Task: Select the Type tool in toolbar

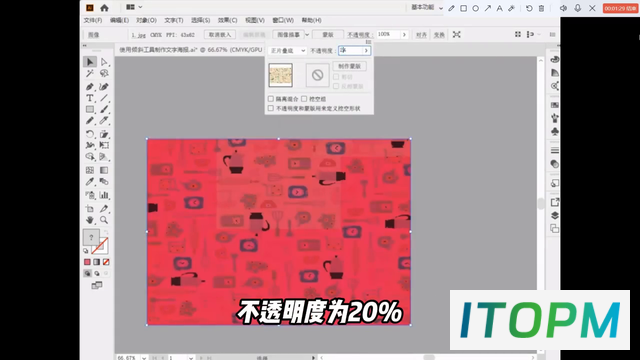Action: click(89, 98)
